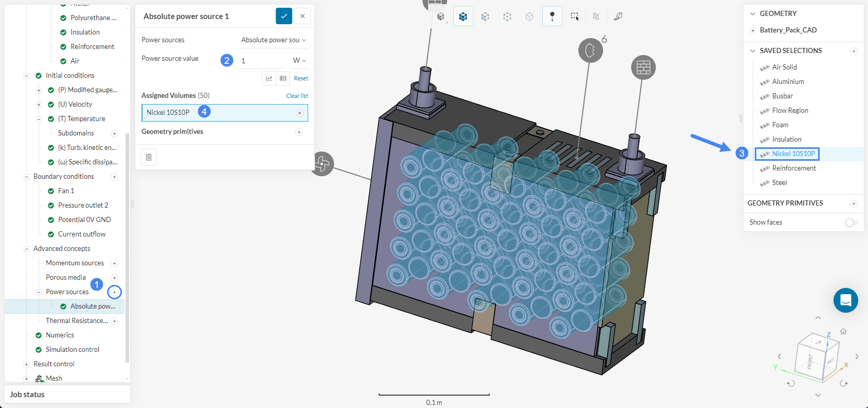The image size is (868, 408).
Task: Open the chat support bubble
Action: tap(845, 300)
